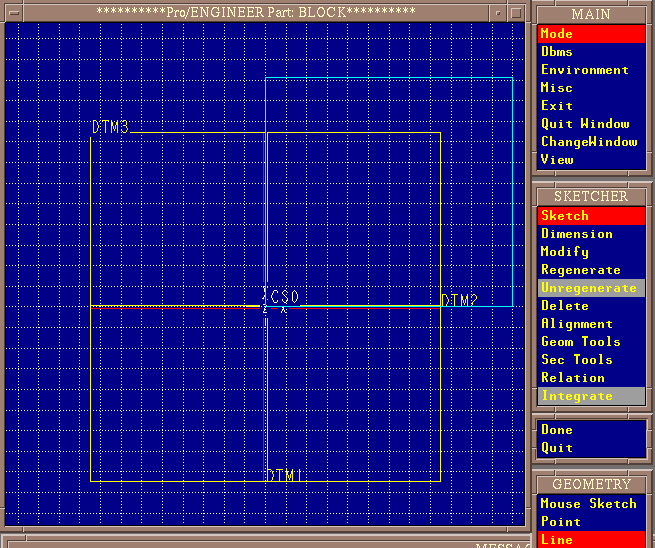The height and width of the screenshot is (548, 655).
Task: Select Line in GEOMETRY menu
Action: coord(591,540)
